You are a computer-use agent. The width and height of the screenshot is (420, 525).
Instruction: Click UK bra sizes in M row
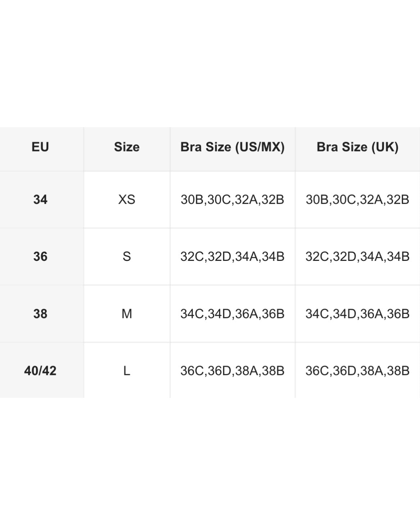[357, 314]
